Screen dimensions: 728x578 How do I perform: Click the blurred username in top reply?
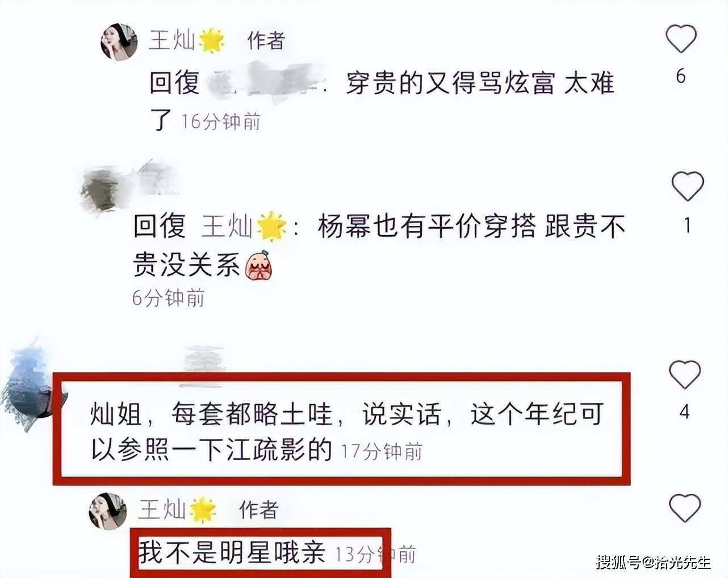[265, 83]
